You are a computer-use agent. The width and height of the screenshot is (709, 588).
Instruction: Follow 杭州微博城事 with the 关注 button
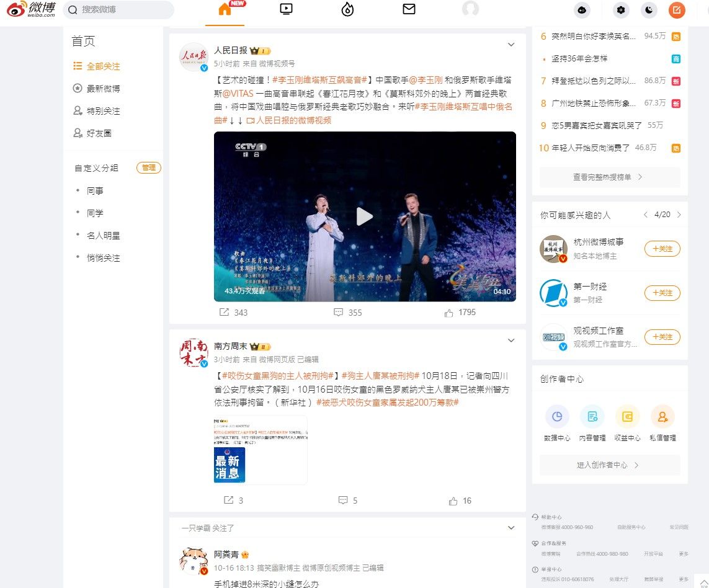click(662, 249)
